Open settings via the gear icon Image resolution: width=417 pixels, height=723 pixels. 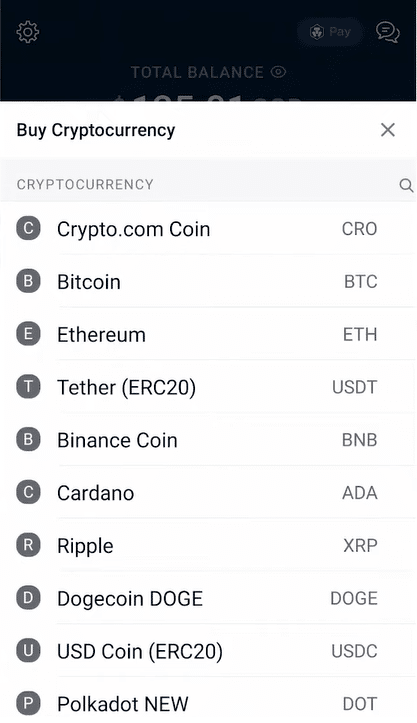coord(28,32)
